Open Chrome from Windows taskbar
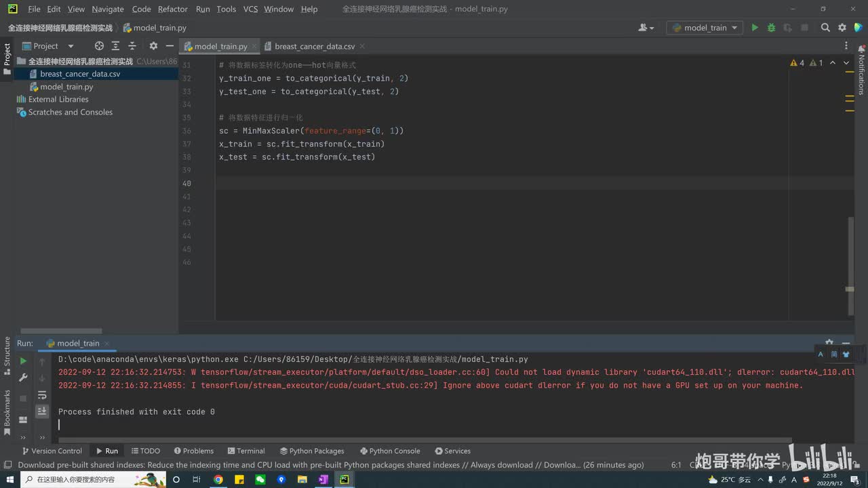This screenshot has height=488, width=868. tap(218, 479)
